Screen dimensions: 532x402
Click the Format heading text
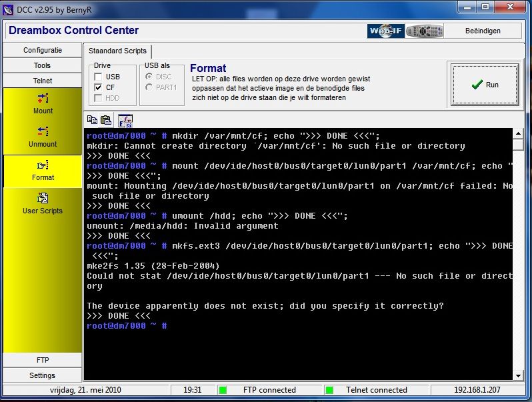tap(208, 68)
